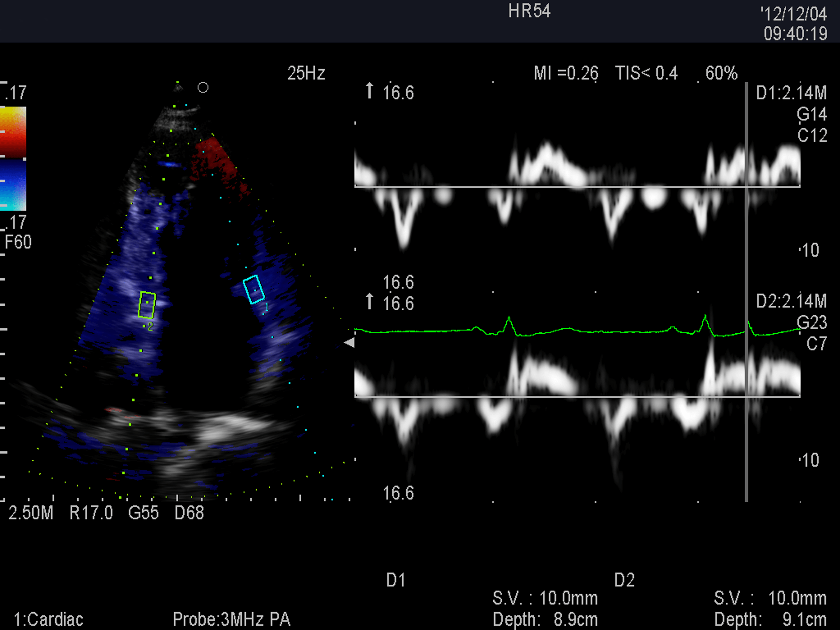Image resolution: width=840 pixels, height=630 pixels.
Task: Click the G23 gain value
Action: [812, 323]
